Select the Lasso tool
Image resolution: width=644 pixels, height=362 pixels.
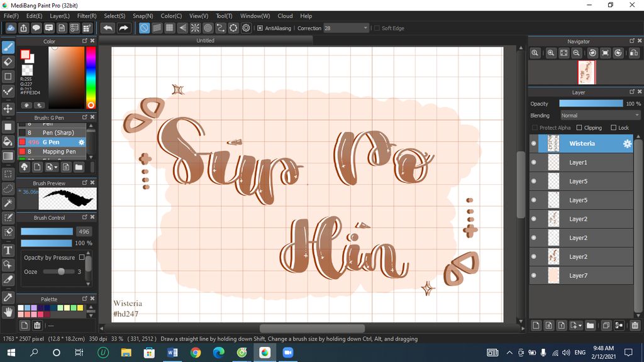8,189
